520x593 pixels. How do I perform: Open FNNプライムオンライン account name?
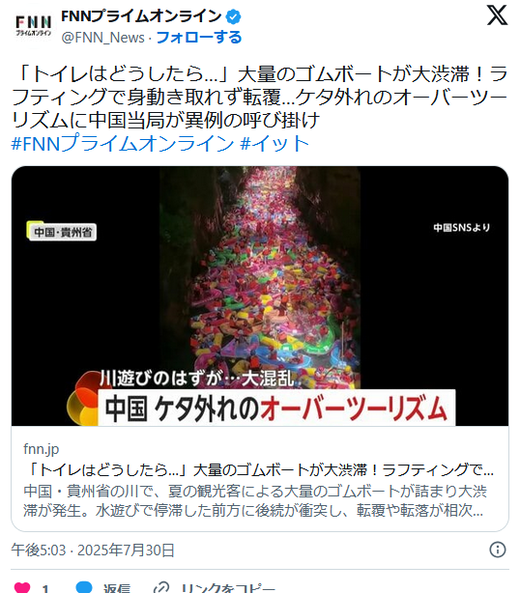click(141, 16)
